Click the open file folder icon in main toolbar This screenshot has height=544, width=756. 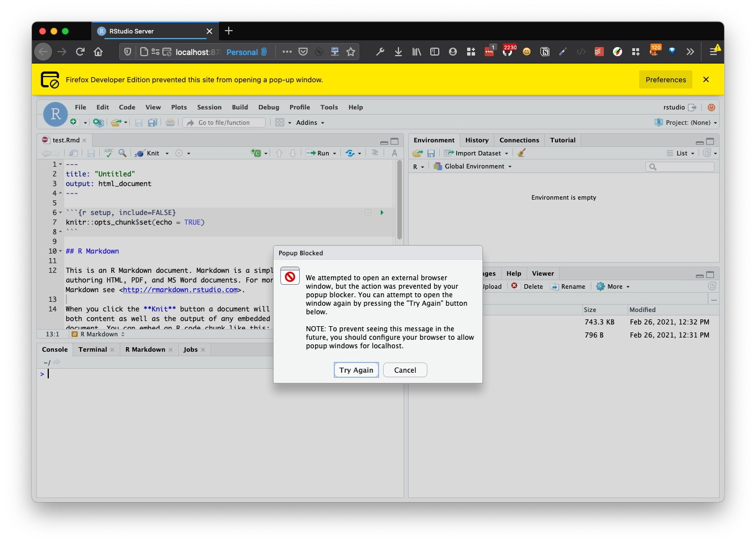(116, 123)
